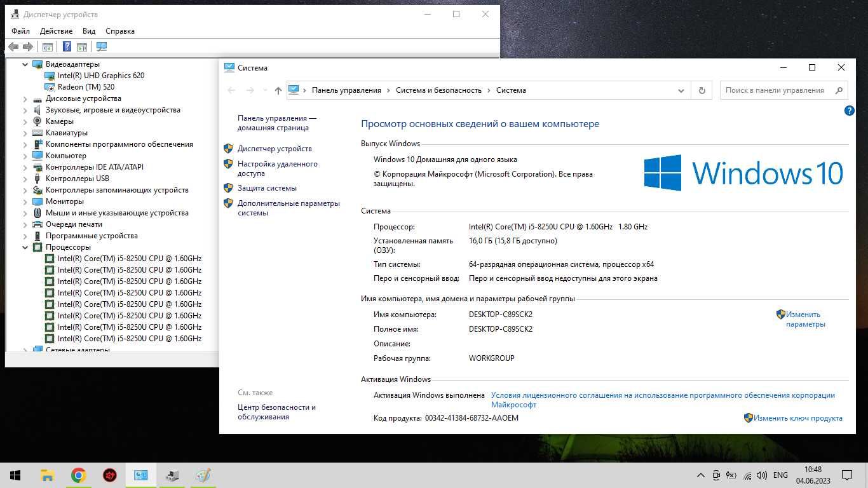The width and height of the screenshot is (868, 488).
Task: Open Google Chrome from the taskbar
Action: [78, 475]
